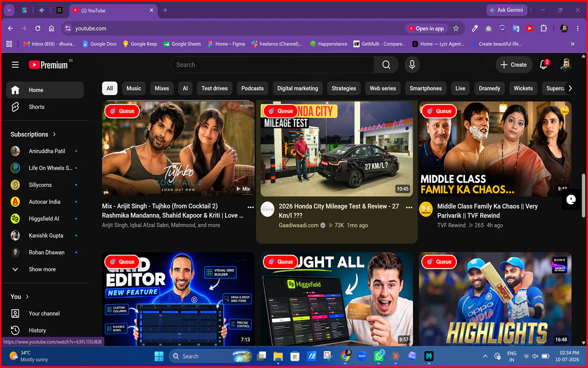The width and height of the screenshot is (588, 368).
Task: Open the Gaadiwaadi.com channel avatar
Action: (x=267, y=209)
